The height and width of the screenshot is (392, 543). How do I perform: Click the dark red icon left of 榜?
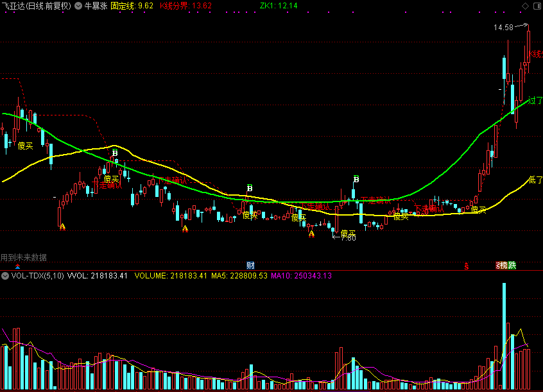pyautogui.click(x=497, y=266)
